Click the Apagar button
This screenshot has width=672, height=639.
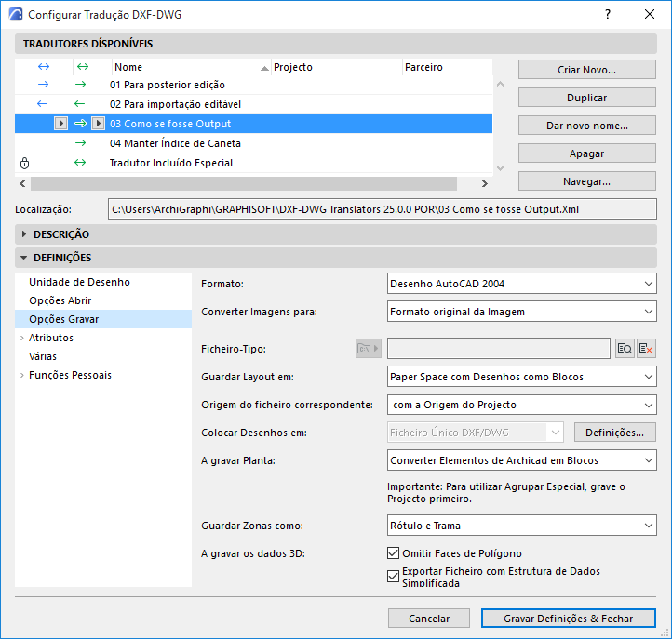586,153
